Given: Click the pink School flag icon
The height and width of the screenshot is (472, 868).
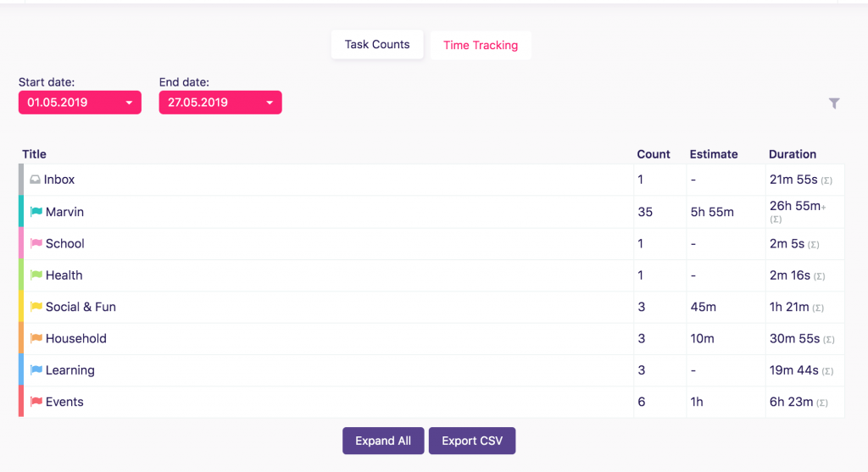Looking at the screenshot, I should [x=36, y=243].
